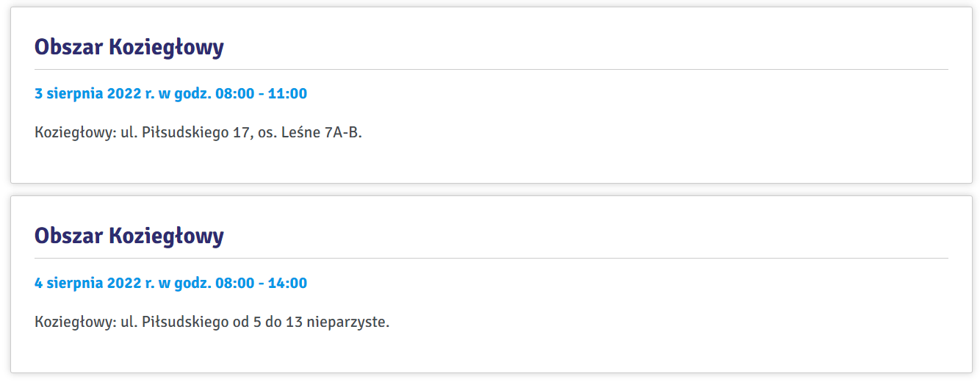Click the Obszar Koziegłowy heading above 3 sierpnia
The width and height of the screenshot is (980, 382).
pyautogui.click(x=129, y=47)
